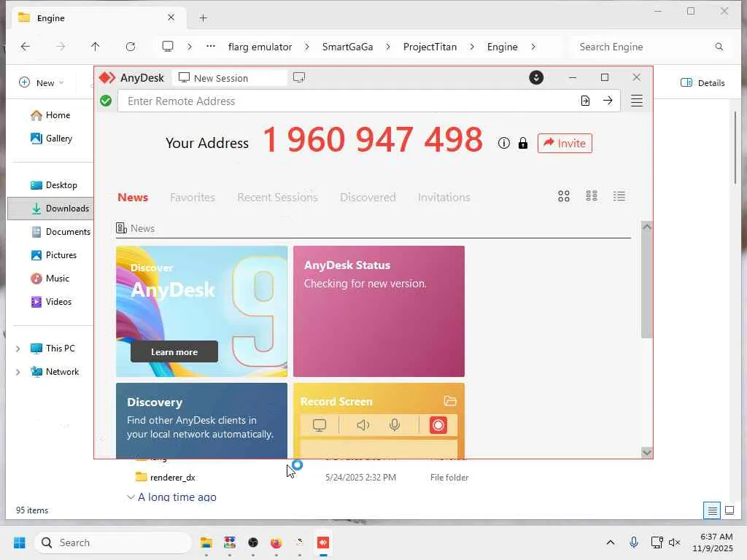This screenshot has height=560, width=747.
Task: Expand Network tree node
Action: (x=18, y=373)
